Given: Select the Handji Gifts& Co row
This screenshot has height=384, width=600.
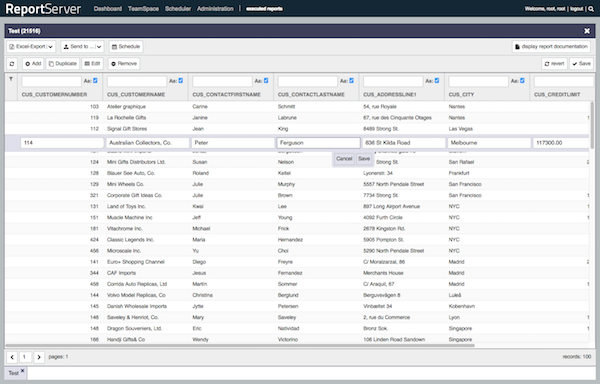Looking at the screenshot, I should point(297,340).
